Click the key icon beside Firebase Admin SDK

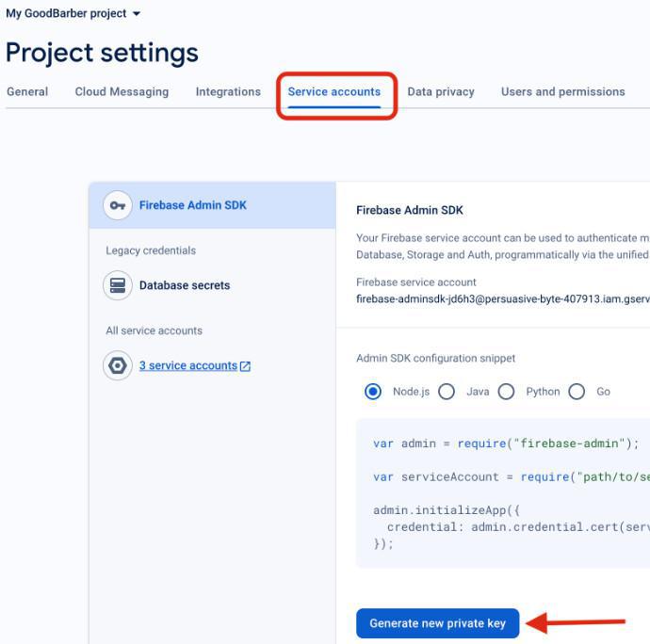[118, 205]
